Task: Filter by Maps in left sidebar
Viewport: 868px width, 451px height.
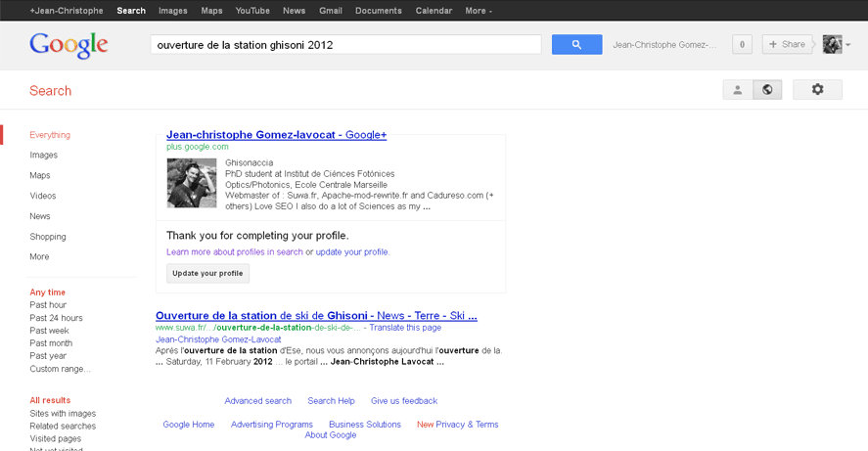Action: 40,175
